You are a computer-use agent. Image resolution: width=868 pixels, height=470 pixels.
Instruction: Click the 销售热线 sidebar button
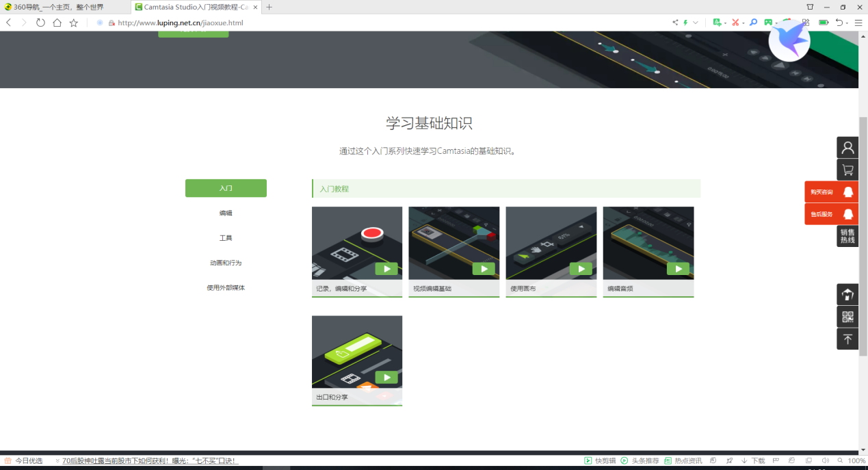pyautogui.click(x=847, y=236)
